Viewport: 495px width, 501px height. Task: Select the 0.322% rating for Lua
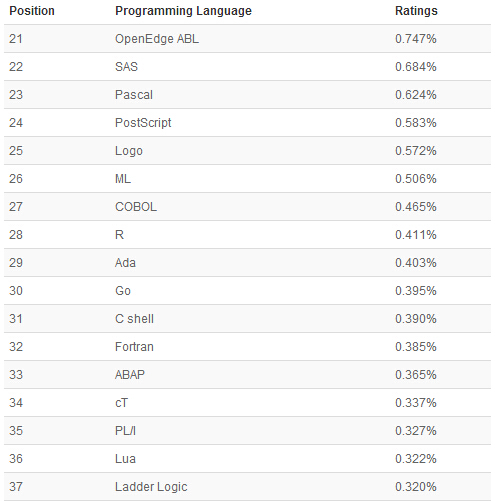(416, 459)
